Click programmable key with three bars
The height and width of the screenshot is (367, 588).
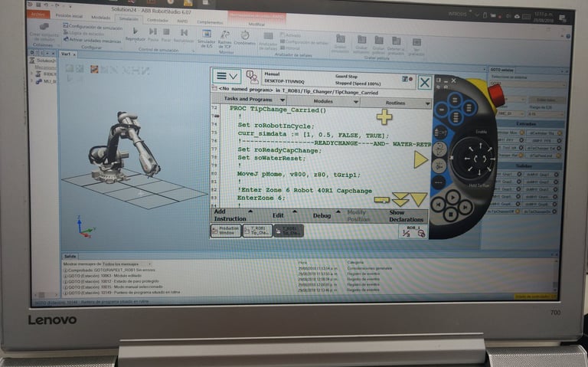[x=469, y=109]
